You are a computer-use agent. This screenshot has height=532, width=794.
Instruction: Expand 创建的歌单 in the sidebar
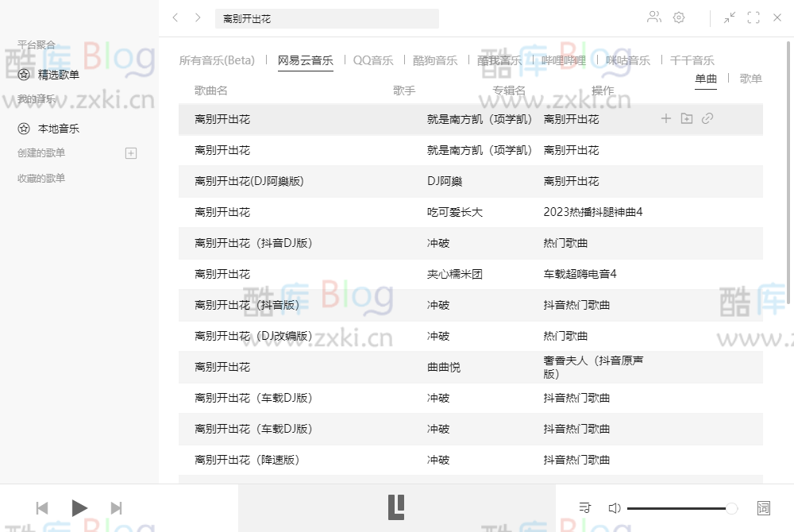coord(132,152)
